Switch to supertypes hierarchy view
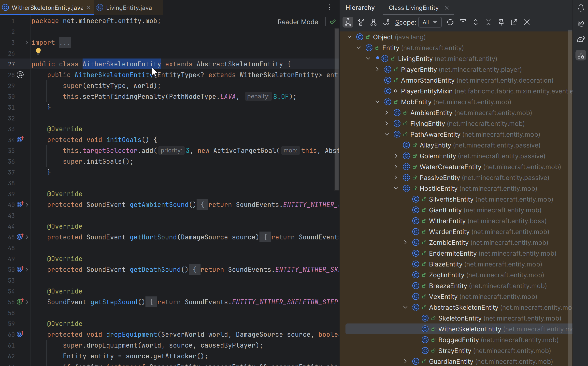This screenshot has width=588, height=366. (x=360, y=22)
